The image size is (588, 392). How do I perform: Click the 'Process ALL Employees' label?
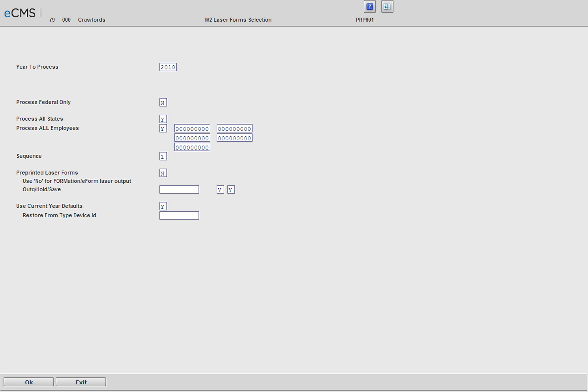click(x=47, y=128)
